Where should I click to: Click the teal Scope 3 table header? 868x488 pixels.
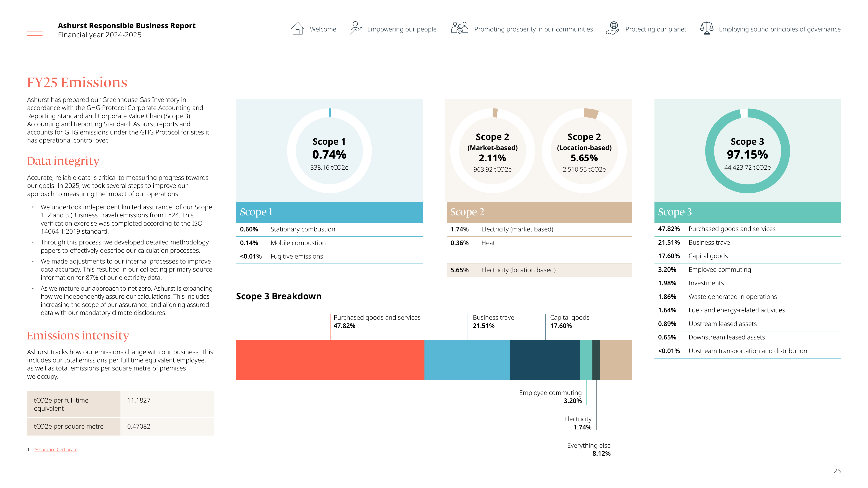click(x=747, y=212)
